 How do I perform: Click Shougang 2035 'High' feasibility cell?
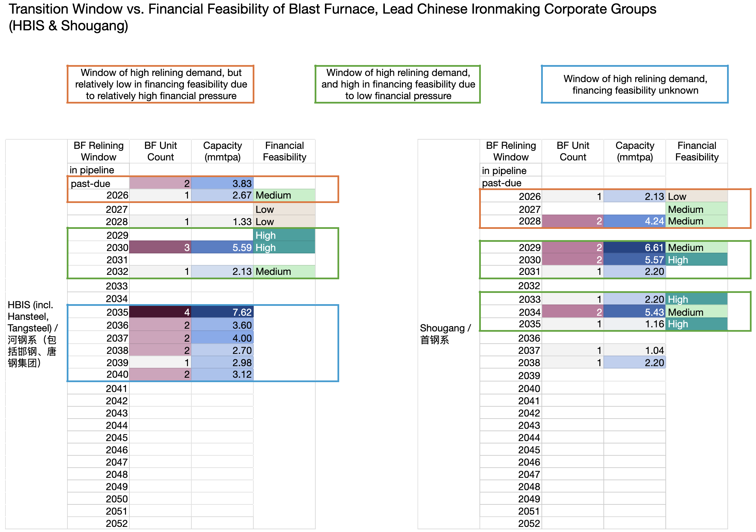coord(697,324)
